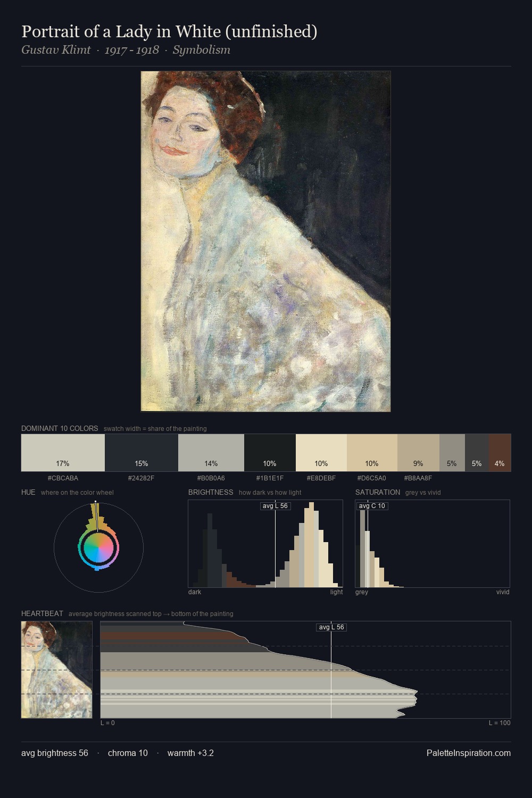This screenshot has height=798, width=532.
Task: Click the 'Gustav Klimt' artist name
Action: tap(56, 50)
